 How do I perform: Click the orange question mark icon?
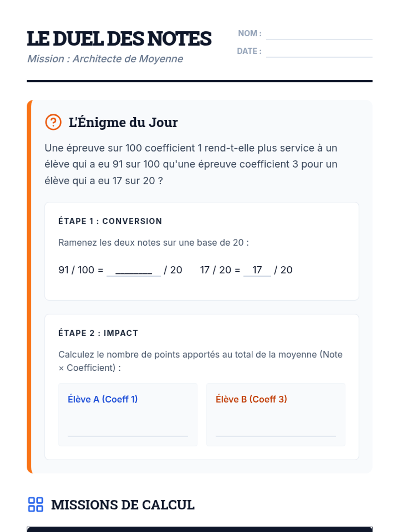(53, 122)
